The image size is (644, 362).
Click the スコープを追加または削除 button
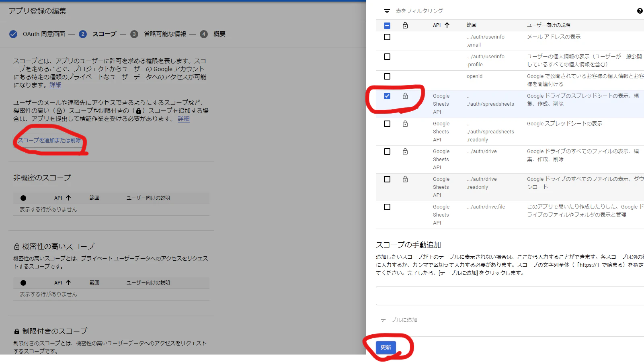point(49,140)
